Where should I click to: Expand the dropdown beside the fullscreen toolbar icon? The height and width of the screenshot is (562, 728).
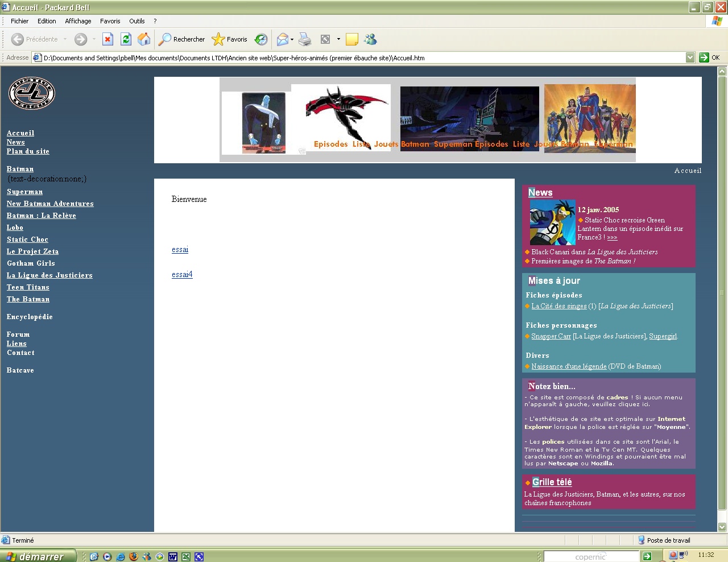[338, 40]
